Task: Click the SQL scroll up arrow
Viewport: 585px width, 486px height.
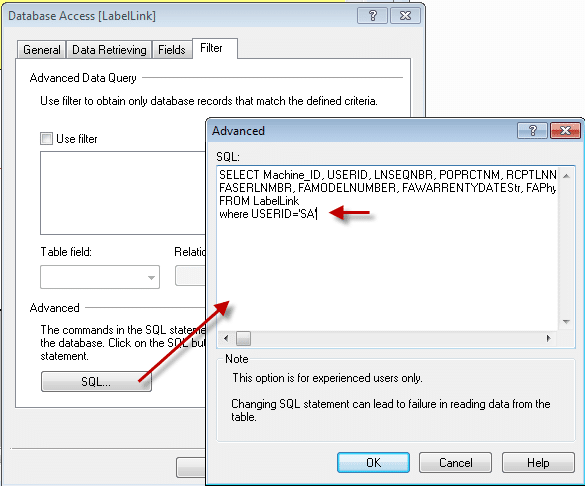Action: point(566,176)
